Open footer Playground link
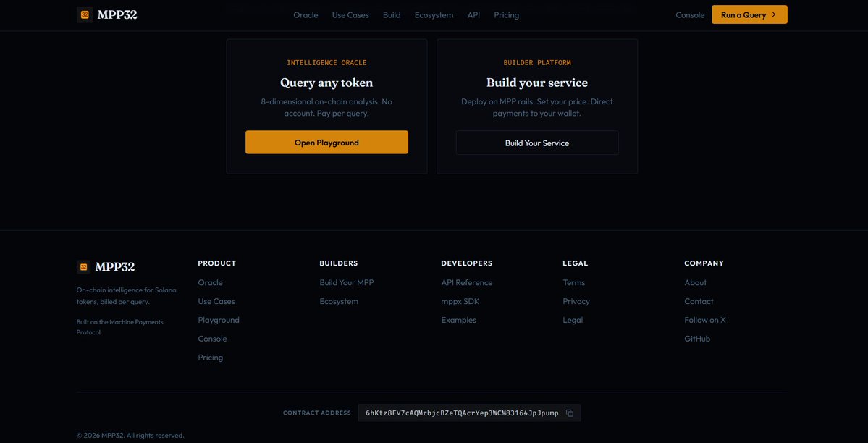This screenshot has width=868, height=443. 219,320
